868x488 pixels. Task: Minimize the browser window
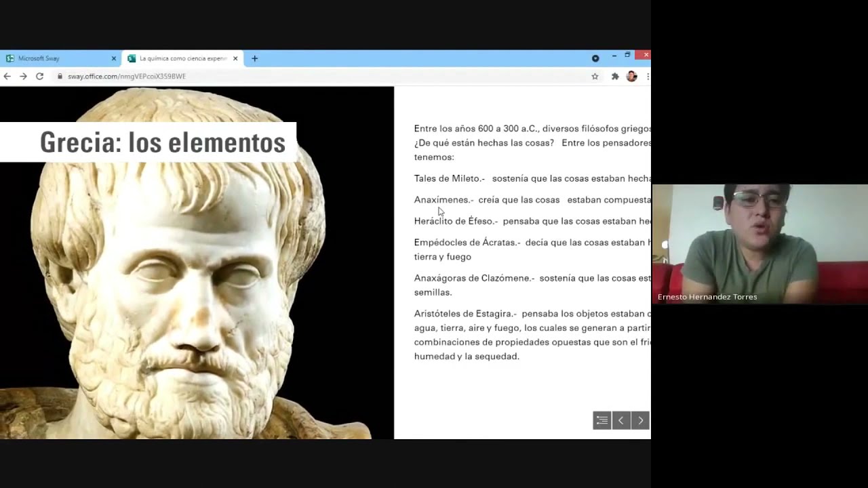point(614,55)
